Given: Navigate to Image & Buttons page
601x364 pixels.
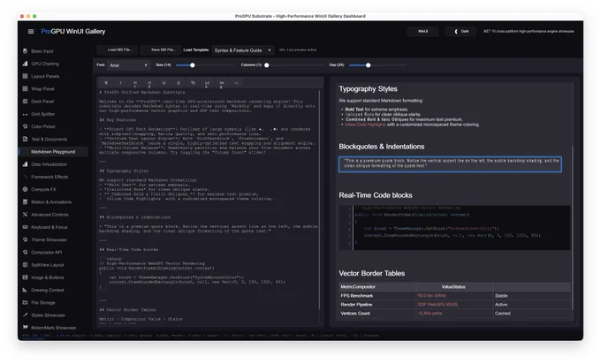Looking at the screenshot, I should (x=48, y=277).
